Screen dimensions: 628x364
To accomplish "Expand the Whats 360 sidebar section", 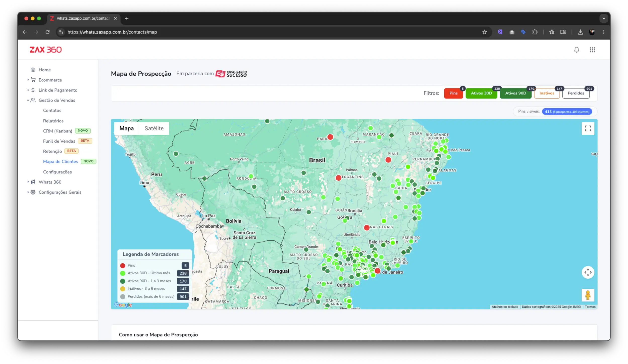I will (50, 182).
